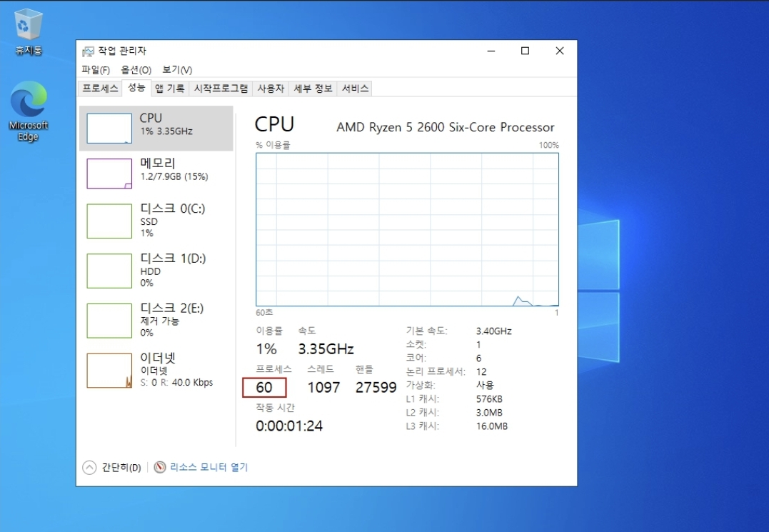The width and height of the screenshot is (769, 532).
Task: Click the Resource Monitor icon
Action: pyautogui.click(x=160, y=467)
